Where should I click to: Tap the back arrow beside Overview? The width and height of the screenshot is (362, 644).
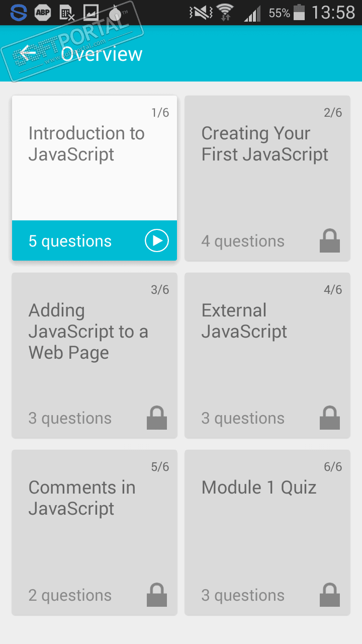coord(28,53)
